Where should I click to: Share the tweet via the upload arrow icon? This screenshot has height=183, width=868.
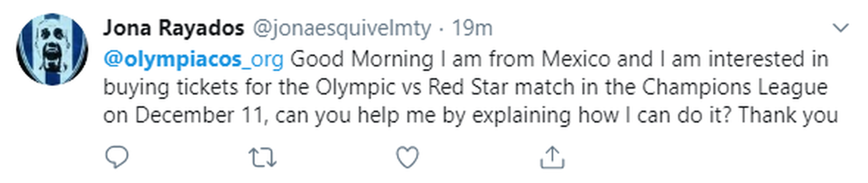click(x=552, y=157)
